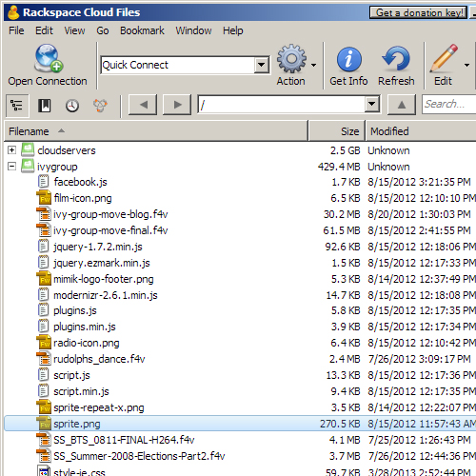Image resolution: width=476 pixels, height=476 pixels.
Task: Click the radio-icon.png image icon
Action: pos(44,343)
